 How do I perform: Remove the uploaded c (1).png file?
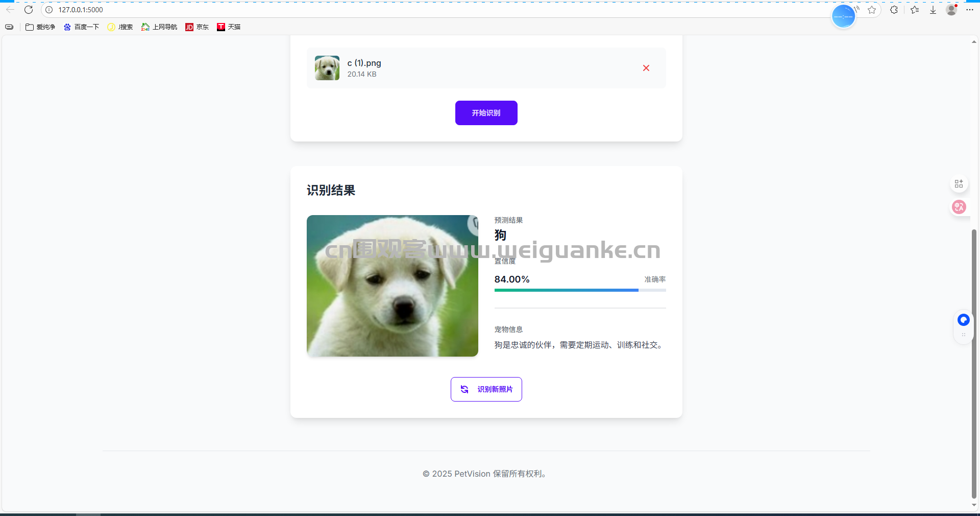646,68
